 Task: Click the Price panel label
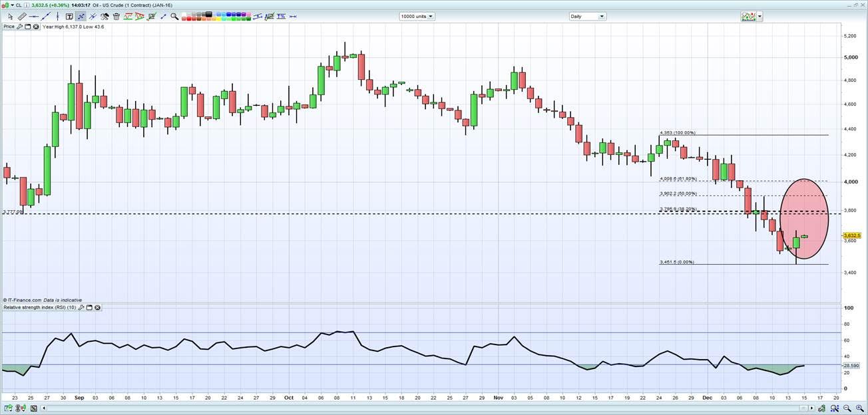coord(9,27)
